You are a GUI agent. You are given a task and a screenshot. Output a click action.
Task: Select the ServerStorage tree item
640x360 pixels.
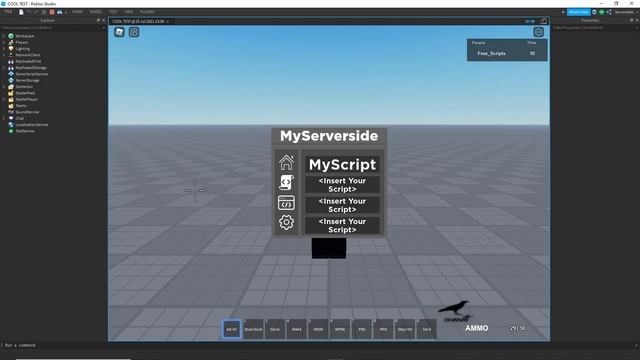pos(27,80)
